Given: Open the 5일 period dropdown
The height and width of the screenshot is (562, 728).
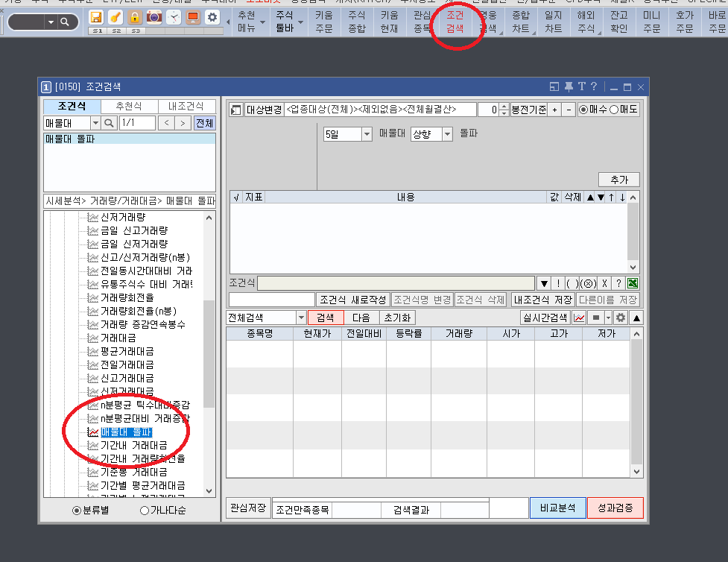Looking at the screenshot, I should click(x=367, y=134).
